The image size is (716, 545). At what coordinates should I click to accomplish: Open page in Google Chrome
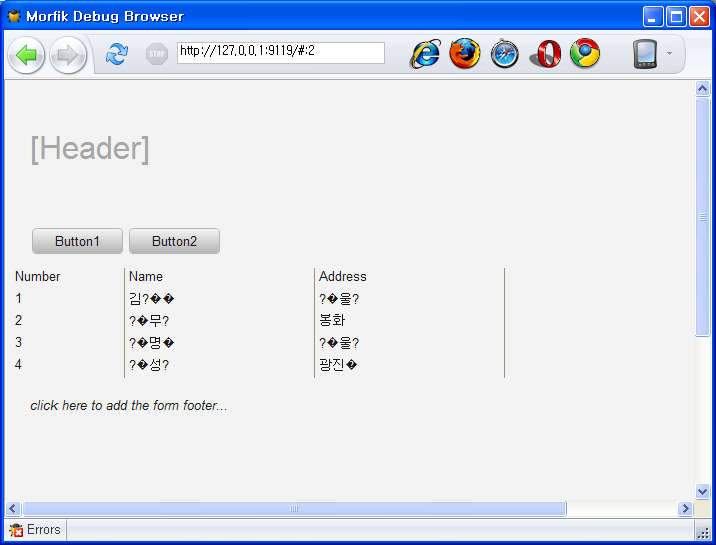[585, 54]
